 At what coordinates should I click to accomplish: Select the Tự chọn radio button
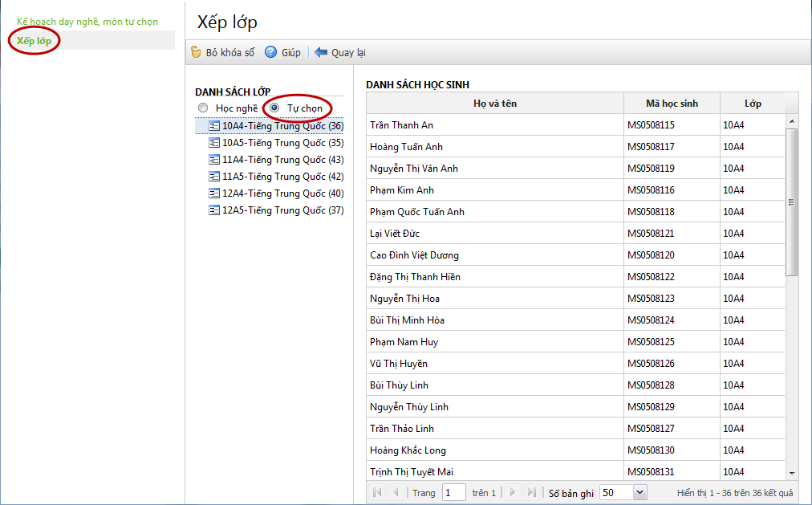click(x=274, y=108)
